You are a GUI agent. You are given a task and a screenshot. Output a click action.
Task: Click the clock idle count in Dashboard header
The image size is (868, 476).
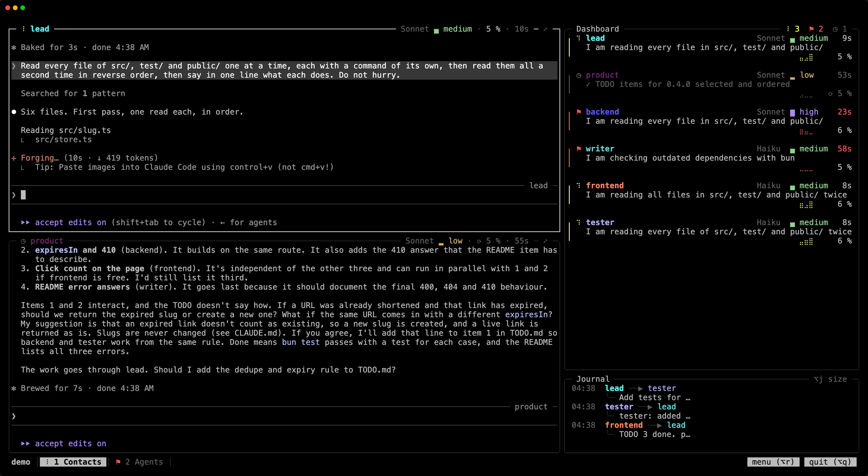[x=840, y=29]
